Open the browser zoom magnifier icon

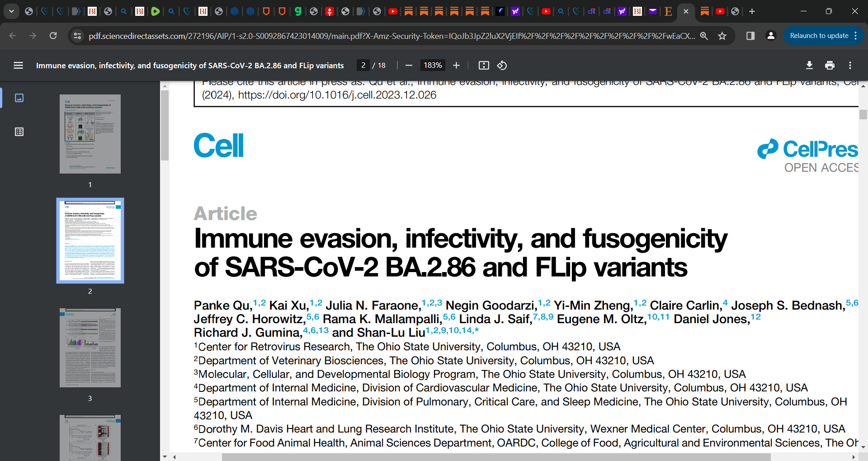point(704,36)
